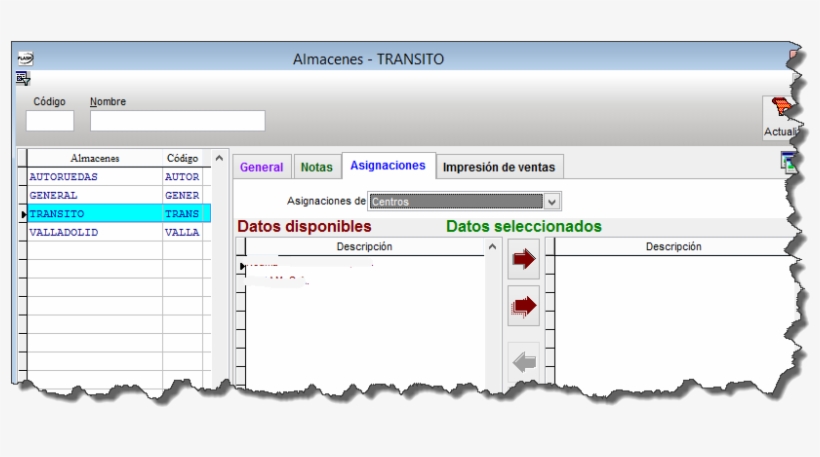Click the application logo icon in title bar
The image size is (820, 457).
tap(25, 58)
